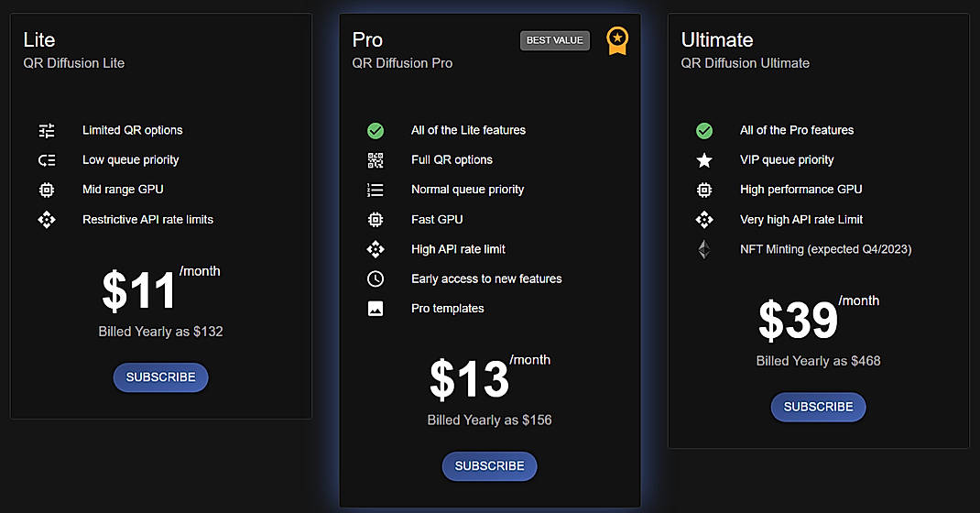This screenshot has width=980, height=513.
Task: Click the /month label on Pro card
Action: pyautogui.click(x=530, y=360)
